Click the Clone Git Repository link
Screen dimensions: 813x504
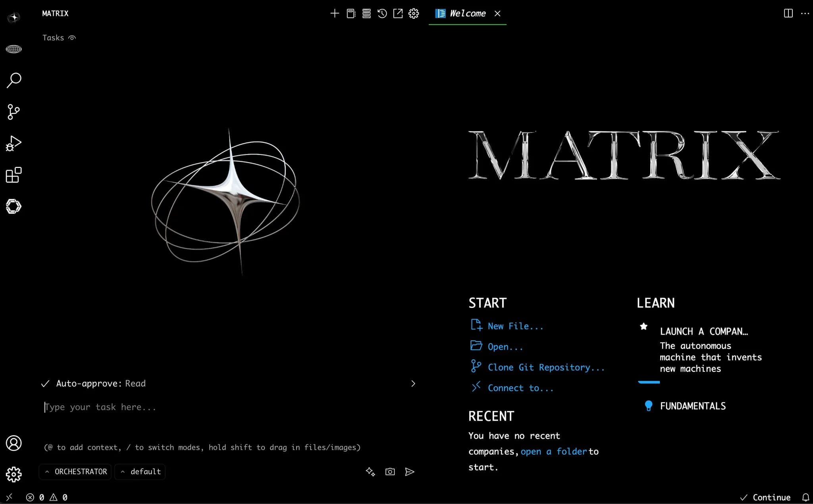[x=546, y=367]
